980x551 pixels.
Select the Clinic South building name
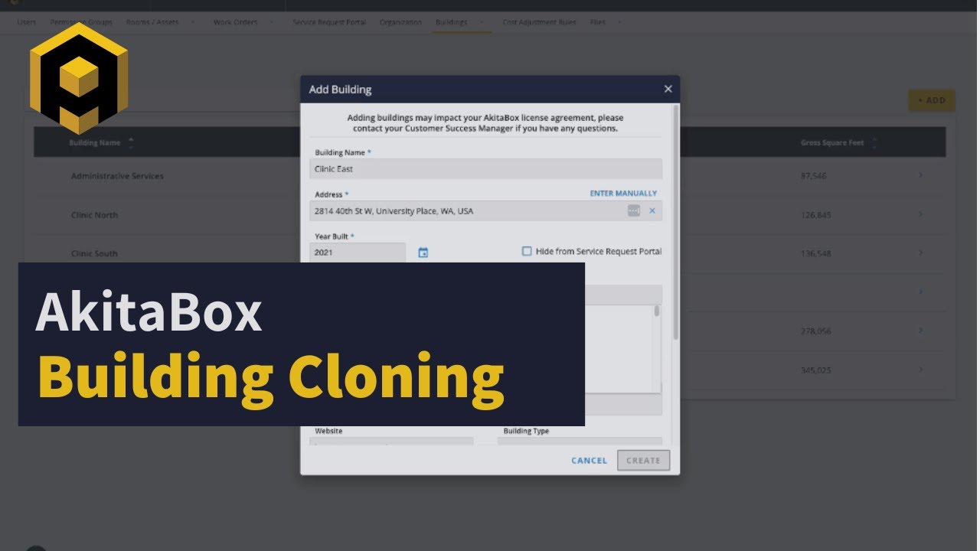[95, 253]
